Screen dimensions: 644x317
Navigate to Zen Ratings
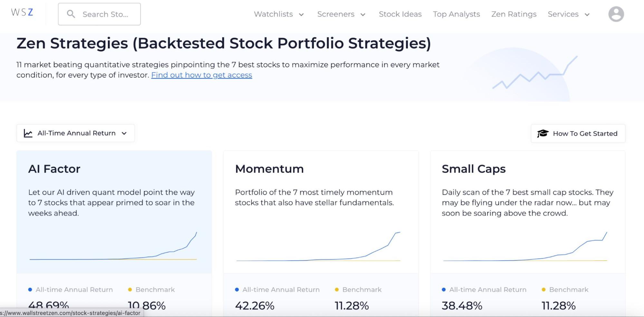pyautogui.click(x=514, y=14)
